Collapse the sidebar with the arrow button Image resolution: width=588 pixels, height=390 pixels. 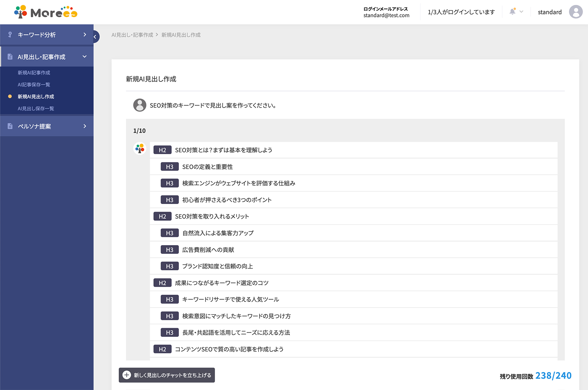[x=95, y=37]
